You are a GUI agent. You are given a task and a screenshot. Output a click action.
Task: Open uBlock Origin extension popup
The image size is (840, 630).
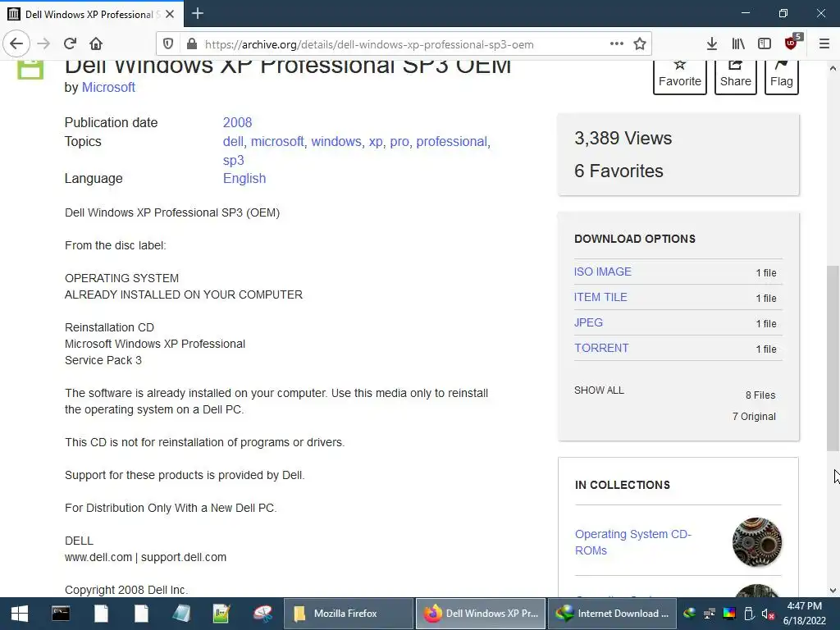792,43
